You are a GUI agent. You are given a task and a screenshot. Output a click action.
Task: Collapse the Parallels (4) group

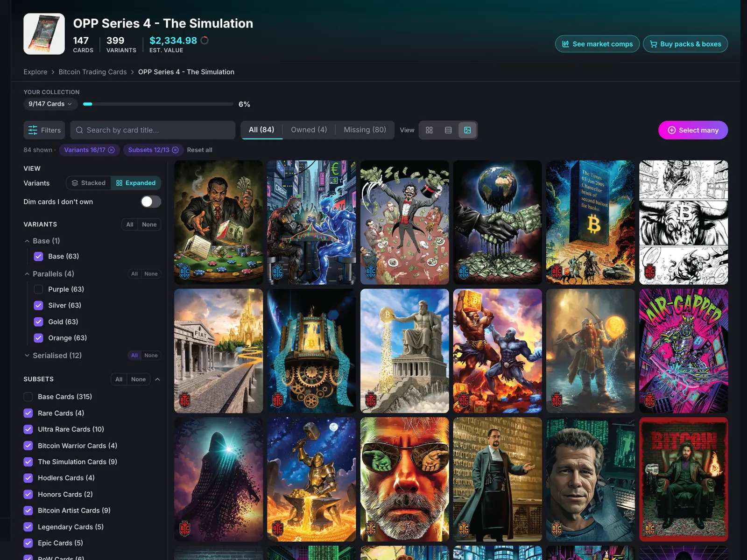pos(27,274)
